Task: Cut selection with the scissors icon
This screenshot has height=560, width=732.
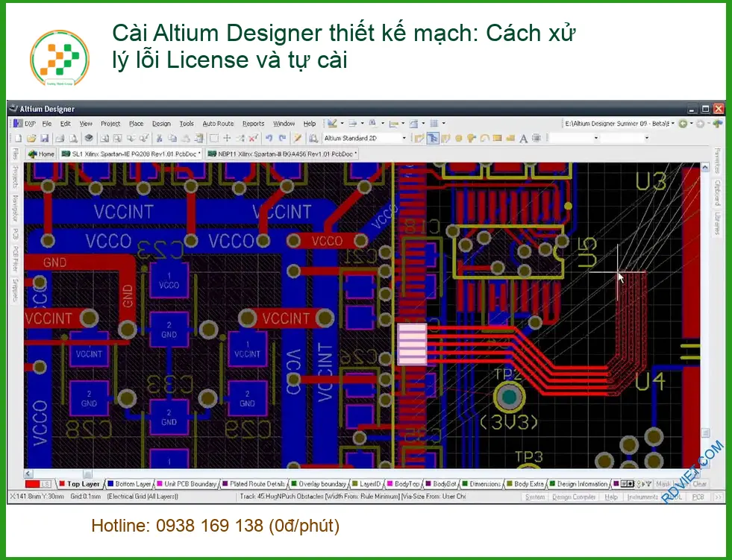Action: click(159, 138)
